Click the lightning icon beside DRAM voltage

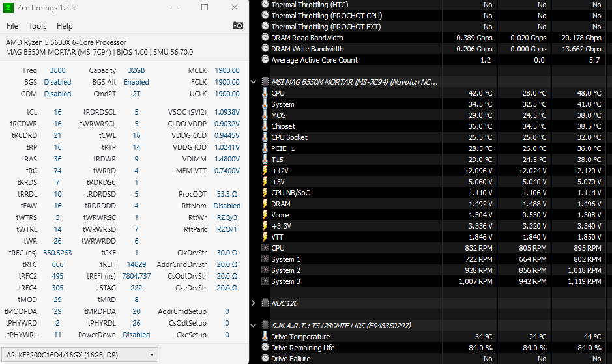coord(265,204)
